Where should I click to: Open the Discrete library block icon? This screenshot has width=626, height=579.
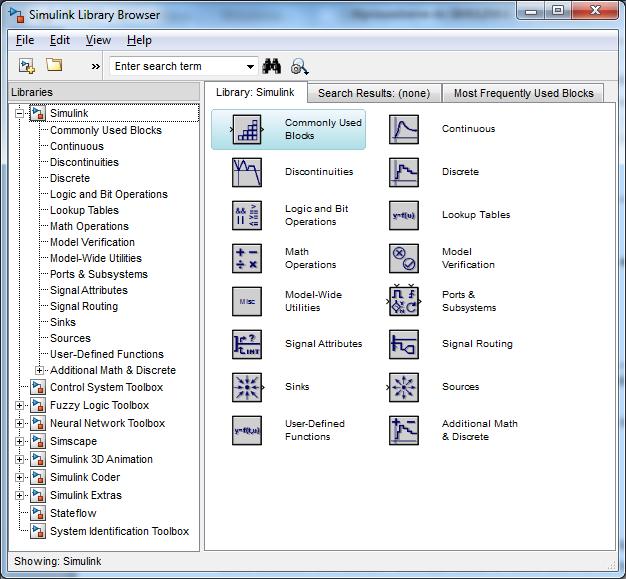404,173
